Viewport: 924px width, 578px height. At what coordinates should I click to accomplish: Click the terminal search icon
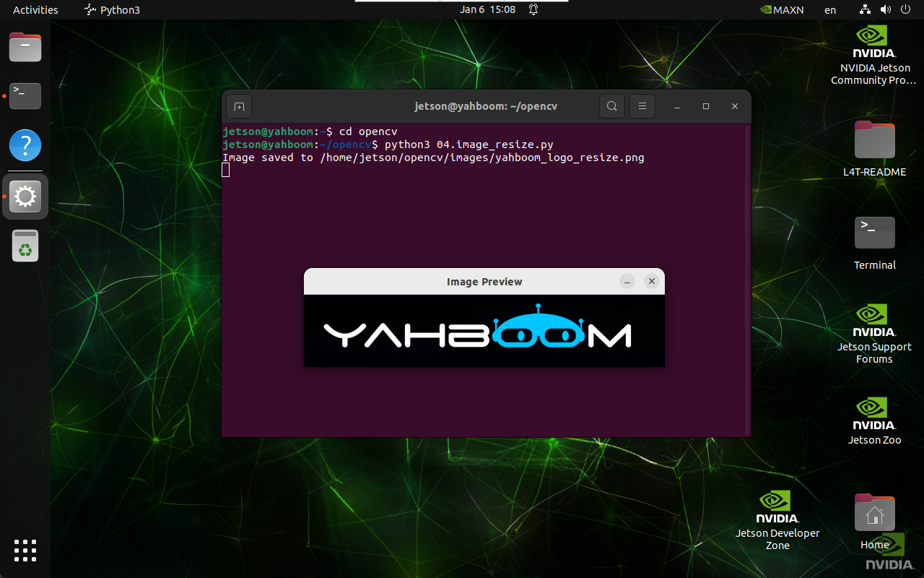pyautogui.click(x=611, y=106)
